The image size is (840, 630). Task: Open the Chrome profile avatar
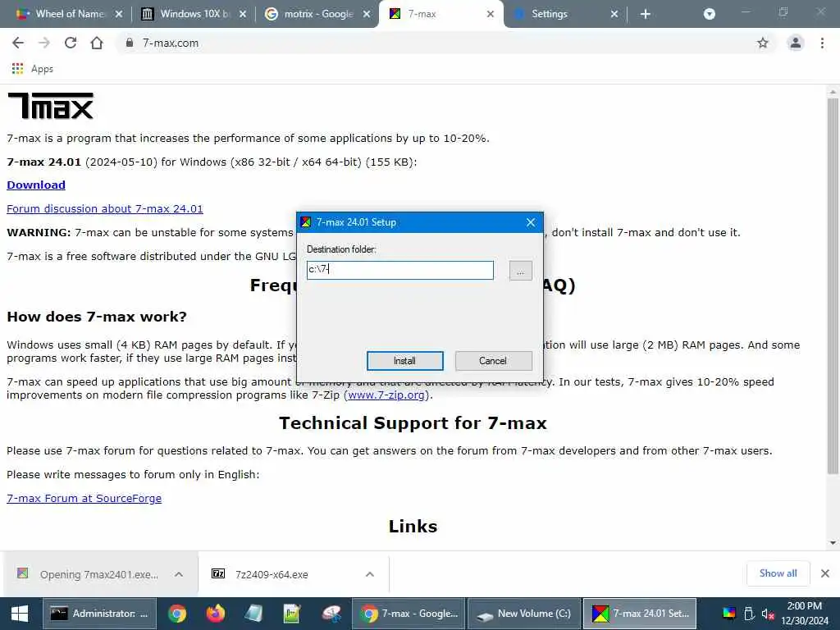796,43
